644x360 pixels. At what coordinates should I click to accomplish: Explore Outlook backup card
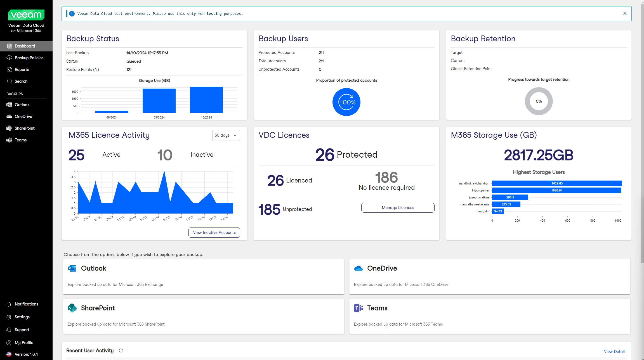(x=203, y=277)
